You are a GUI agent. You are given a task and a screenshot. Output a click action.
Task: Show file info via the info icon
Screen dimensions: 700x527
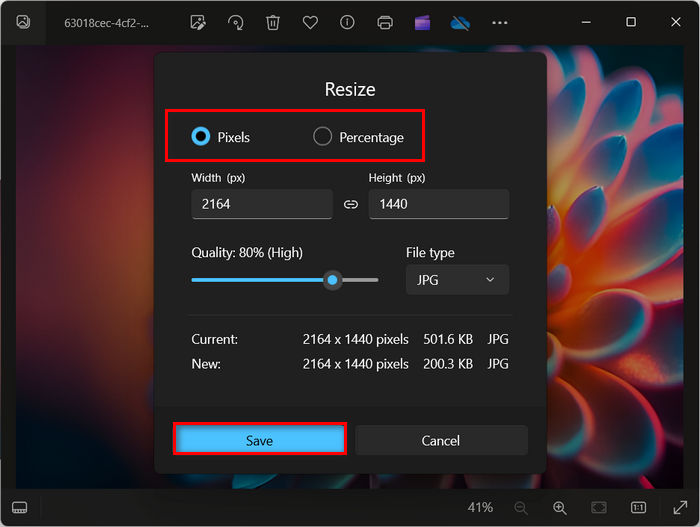(347, 22)
